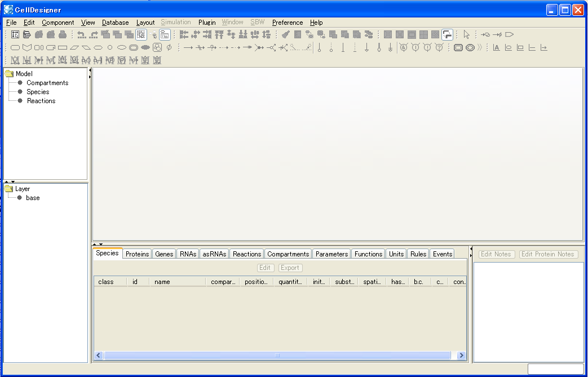Open the File menu
Screen dimensions: 588x377
(11, 23)
